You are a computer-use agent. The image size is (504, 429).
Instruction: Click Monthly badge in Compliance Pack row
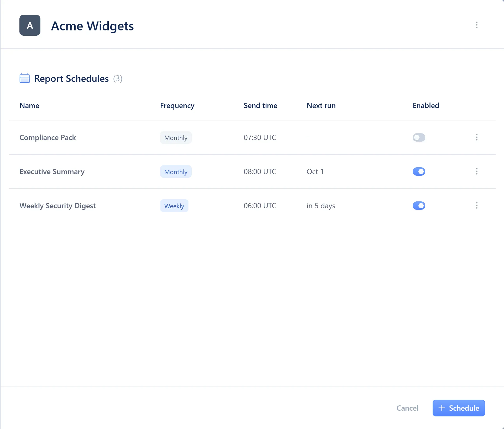(176, 137)
